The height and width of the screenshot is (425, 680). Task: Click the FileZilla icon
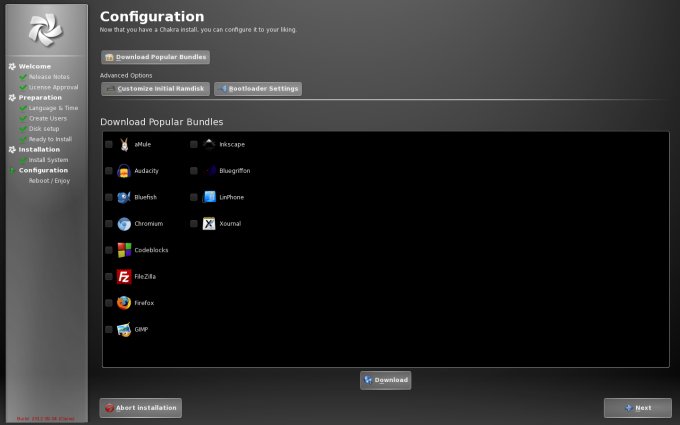click(x=124, y=277)
